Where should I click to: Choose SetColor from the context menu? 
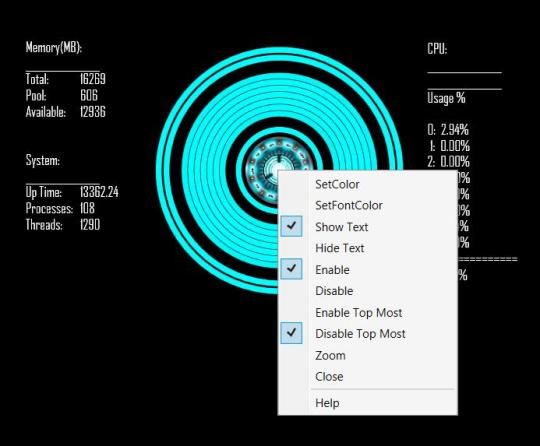pyautogui.click(x=367, y=184)
